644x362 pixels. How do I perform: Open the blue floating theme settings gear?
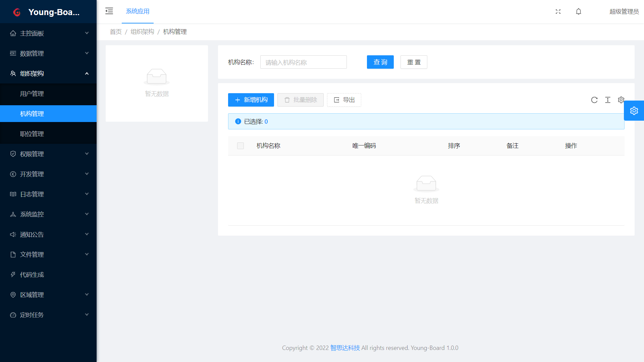tap(634, 111)
